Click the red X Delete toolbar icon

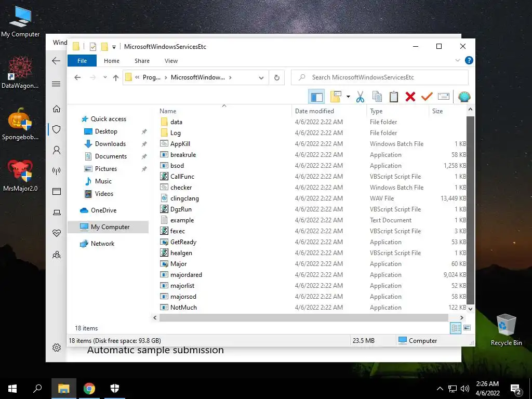410,97
